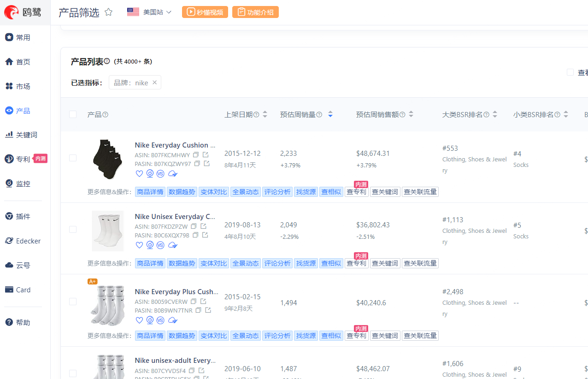Copy PASIN B07KQZWY97
588x379 pixels.
(197, 164)
